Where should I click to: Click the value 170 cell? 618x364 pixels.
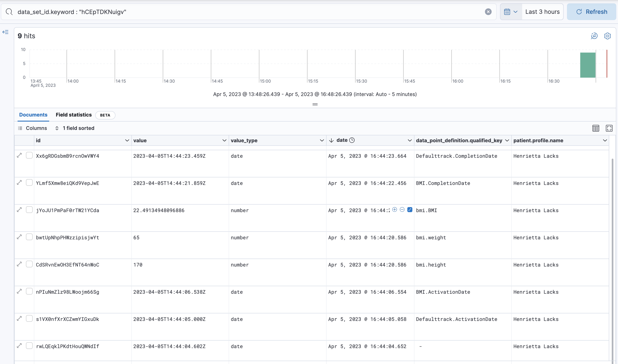180,272
